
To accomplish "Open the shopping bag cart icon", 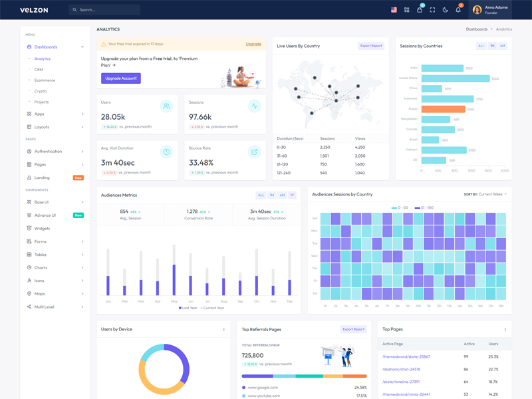I will click(420, 10).
